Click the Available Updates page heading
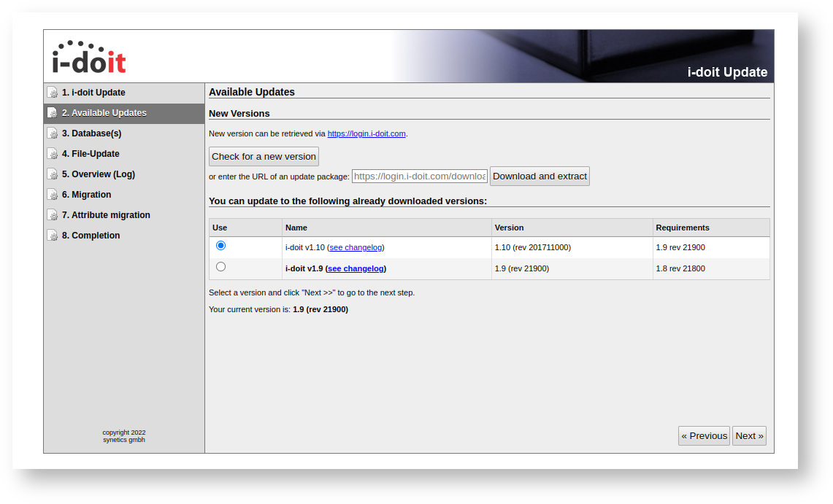The width and height of the screenshot is (833, 504). tap(252, 92)
